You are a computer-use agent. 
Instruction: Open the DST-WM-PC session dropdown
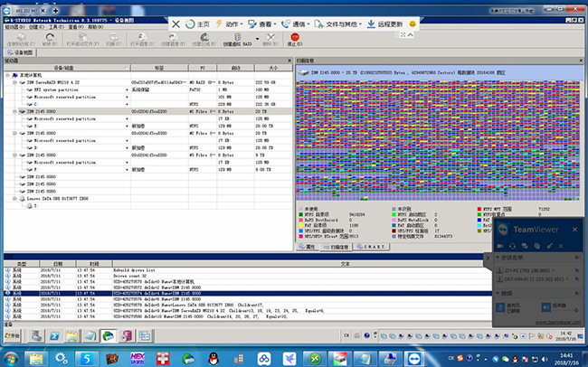(x=568, y=279)
